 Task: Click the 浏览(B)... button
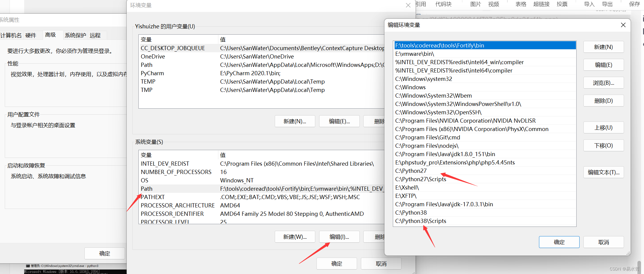[603, 83]
